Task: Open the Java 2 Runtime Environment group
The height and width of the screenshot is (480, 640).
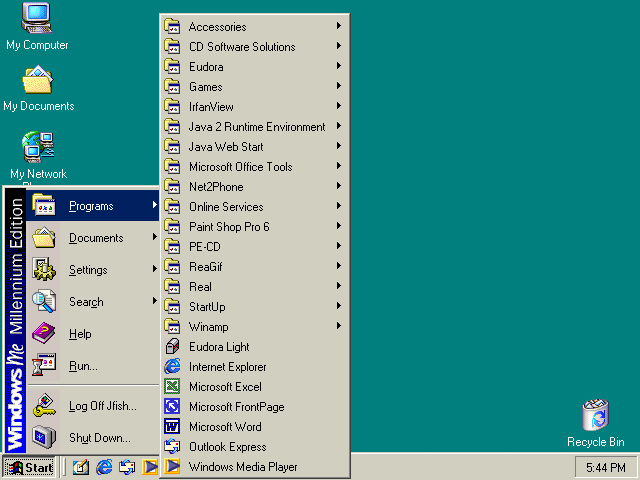Action: [x=255, y=127]
